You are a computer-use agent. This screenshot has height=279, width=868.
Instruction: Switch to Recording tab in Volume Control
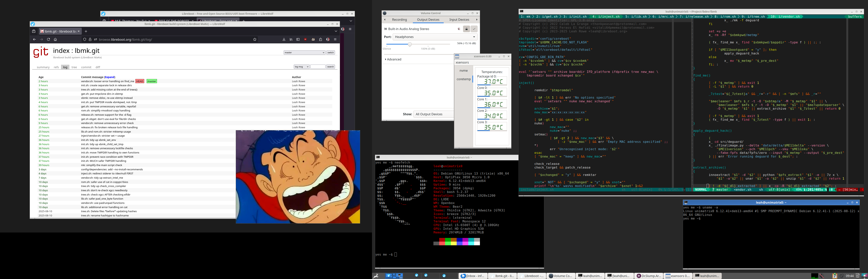(x=399, y=20)
